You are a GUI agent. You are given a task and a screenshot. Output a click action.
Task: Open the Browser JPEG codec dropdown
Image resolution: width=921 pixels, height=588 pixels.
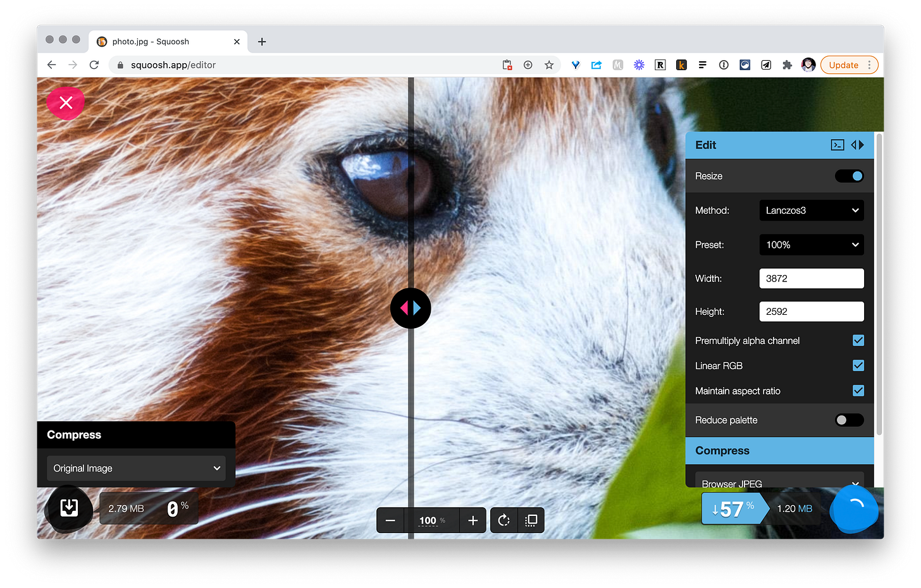click(780, 481)
